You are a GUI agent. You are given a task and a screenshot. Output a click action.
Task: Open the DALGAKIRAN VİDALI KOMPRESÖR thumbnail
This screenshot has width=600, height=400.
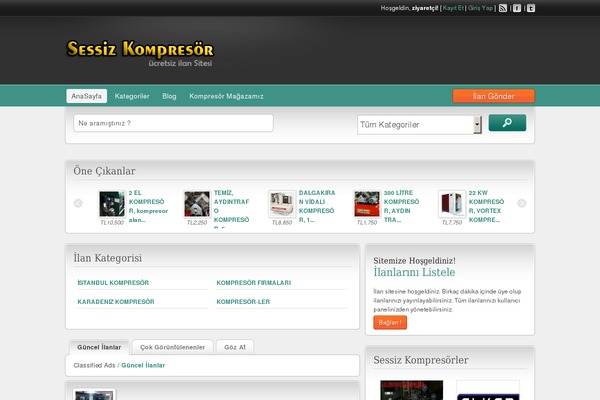[282, 204]
